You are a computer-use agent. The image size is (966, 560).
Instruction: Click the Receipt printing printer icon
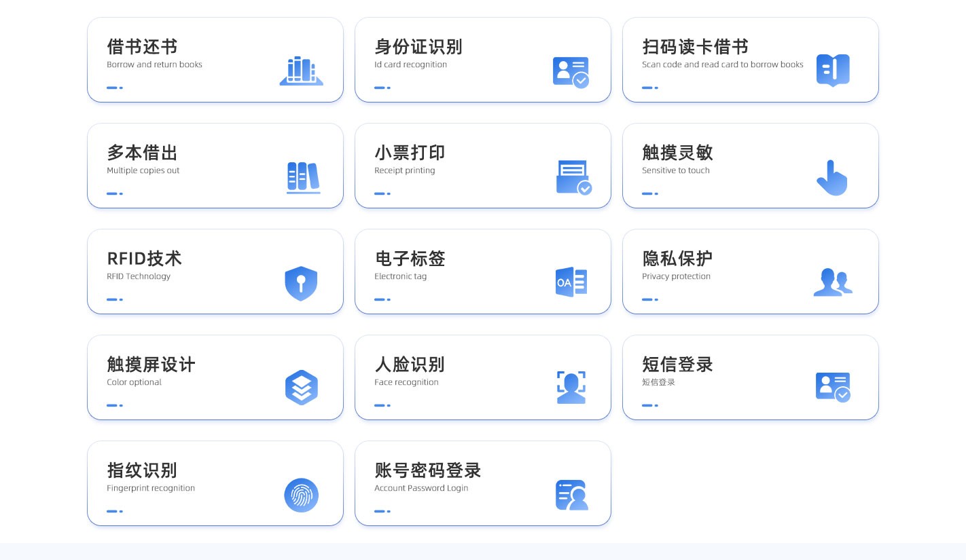(x=573, y=177)
